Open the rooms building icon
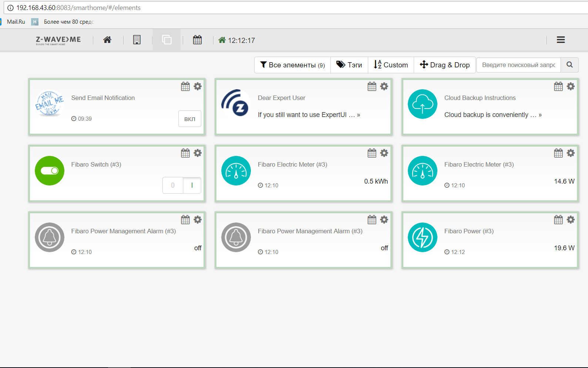 137,40
